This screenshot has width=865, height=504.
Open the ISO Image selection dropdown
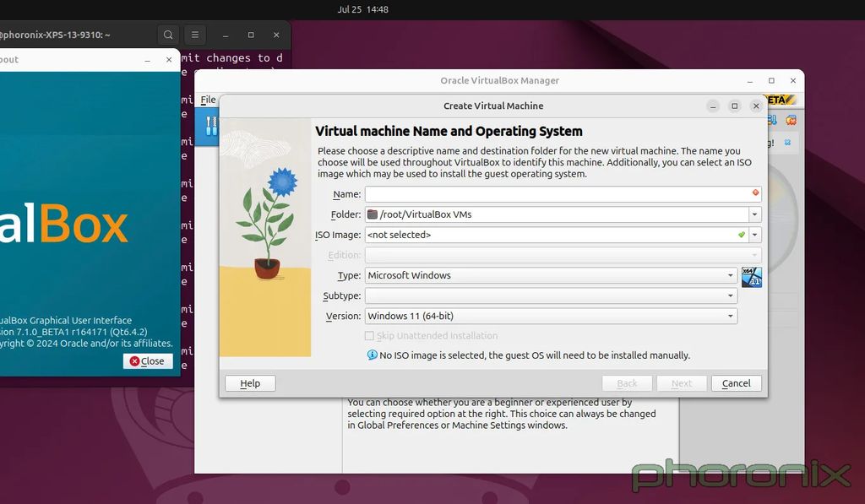click(x=756, y=235)
